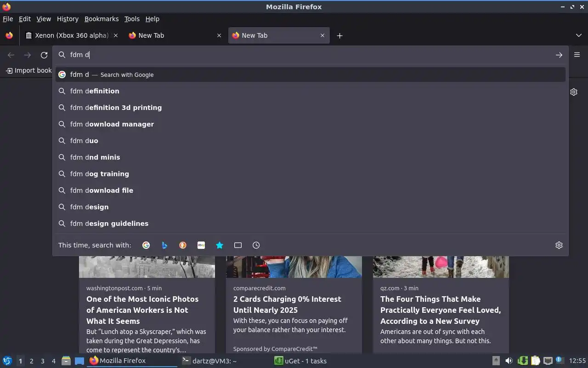Viewport: 588px width, 368px height.
Task: Click the 12:55 clock in taskbar
Action: pos(577,361)
